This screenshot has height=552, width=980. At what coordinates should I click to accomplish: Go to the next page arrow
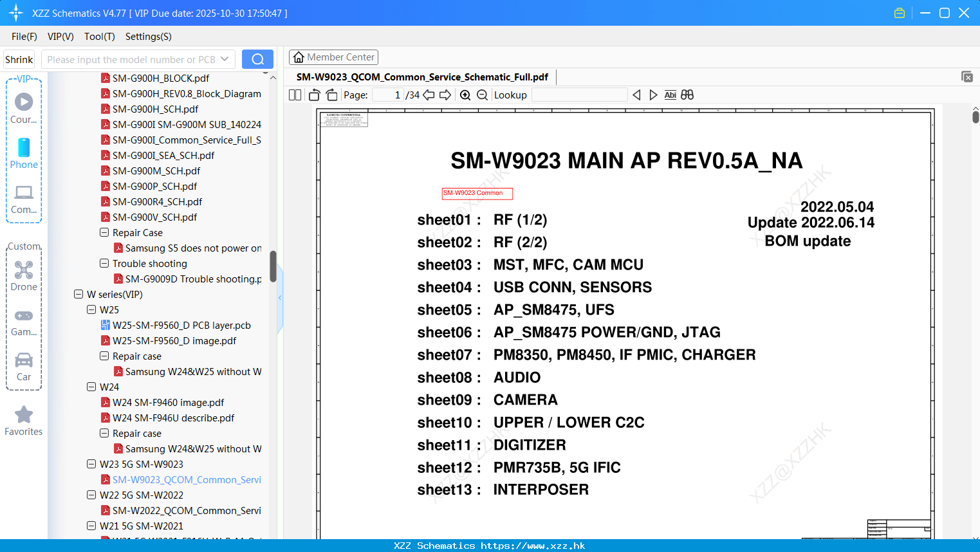tap(445, 95)
